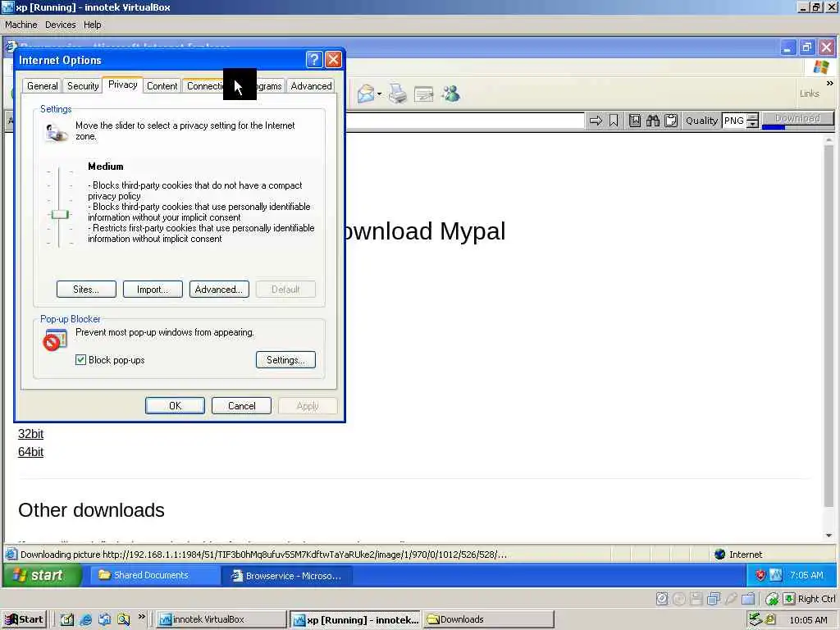Select red security shield tray icon

pyautogui.click(x=760, y=575)
